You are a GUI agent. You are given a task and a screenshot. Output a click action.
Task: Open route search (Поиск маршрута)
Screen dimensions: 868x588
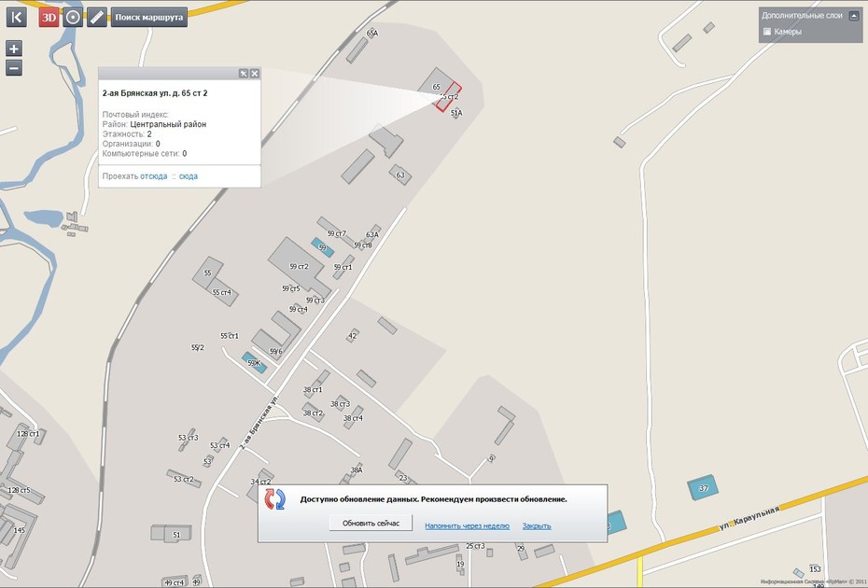(149, 17)
